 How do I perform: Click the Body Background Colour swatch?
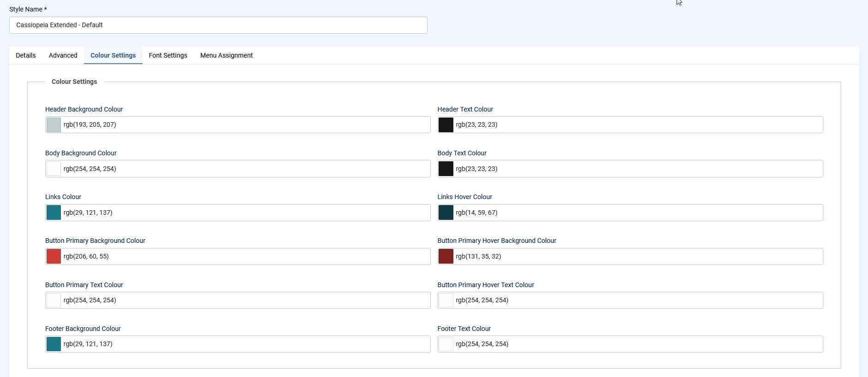54,169
